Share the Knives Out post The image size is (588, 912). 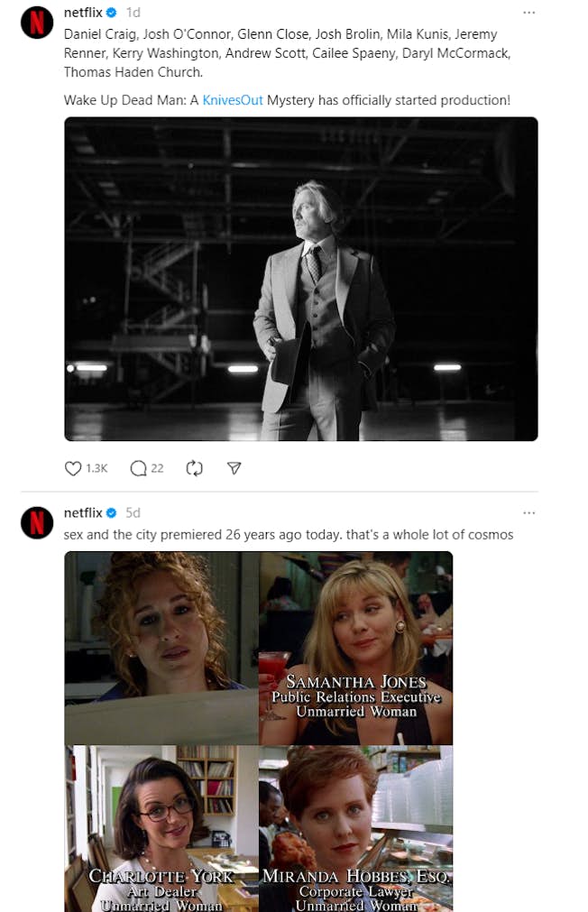pos(234,468)
